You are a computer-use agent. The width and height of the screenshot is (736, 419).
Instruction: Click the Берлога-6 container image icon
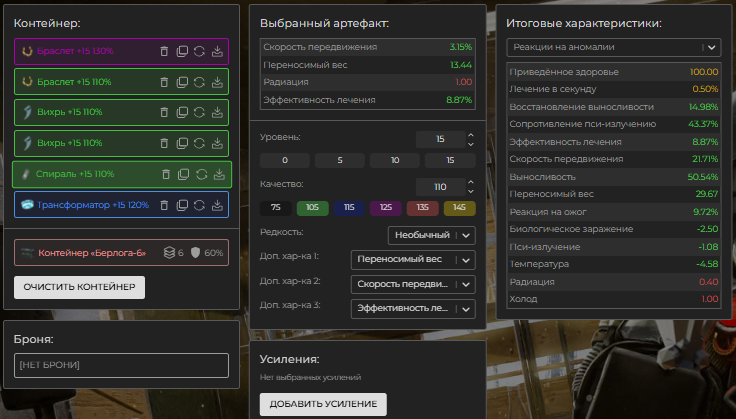point(27,253)
